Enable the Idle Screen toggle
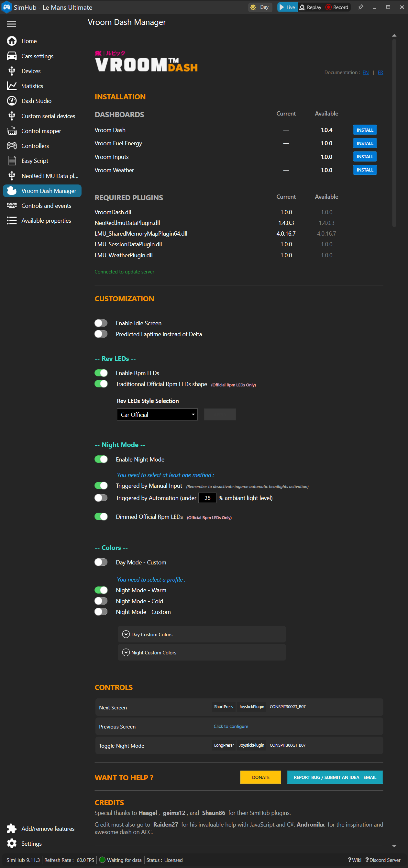Image resolution: width=408 pixels, height=868 pixels. coord(101,323)
